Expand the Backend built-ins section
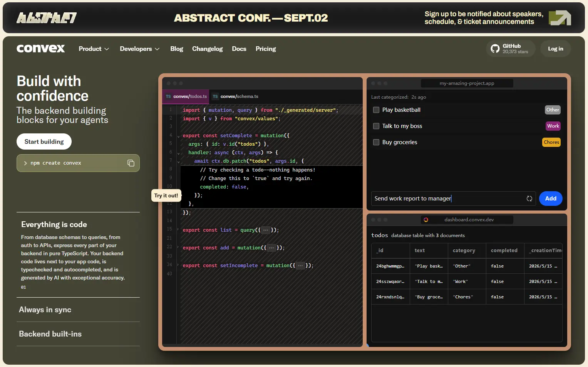The height and width of the screenshot is (367, 588). (78, 334)
